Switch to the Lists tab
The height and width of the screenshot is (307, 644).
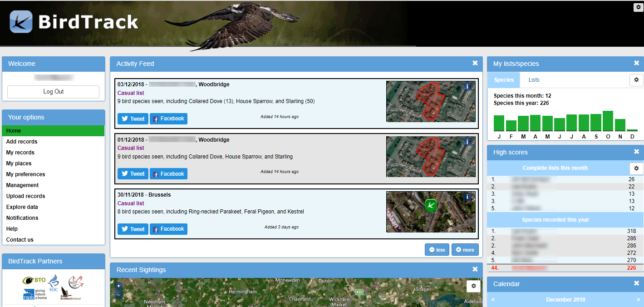[534, 79]
